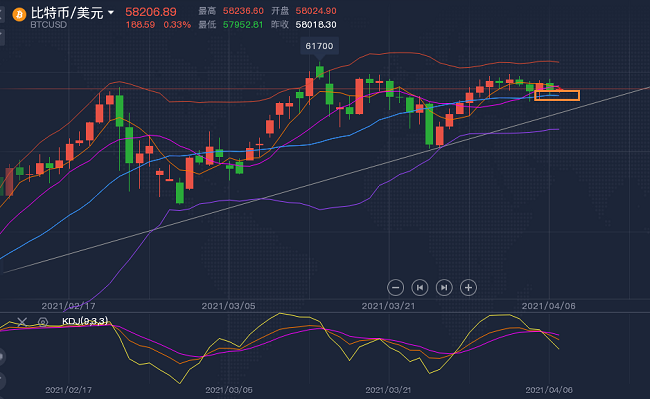This screenshot has height=399, width=650.
Task: Open the 比特币/美元 symbol dropdown arrow
Action: (111, 12)
